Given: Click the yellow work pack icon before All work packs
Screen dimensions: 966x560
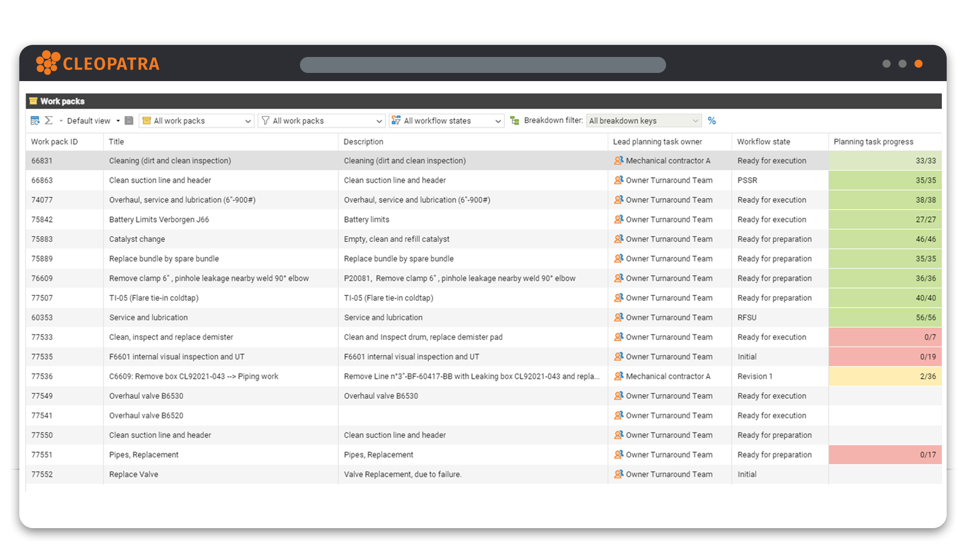Looking at the screenshot, I should [x=146, y=120].
